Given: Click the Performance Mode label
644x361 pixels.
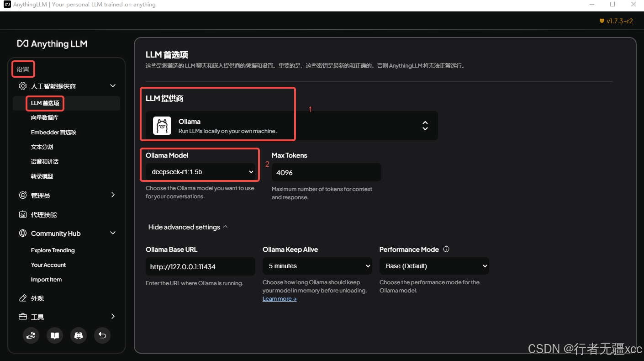Looking at the screenshot, I should (x=409, y=250).
